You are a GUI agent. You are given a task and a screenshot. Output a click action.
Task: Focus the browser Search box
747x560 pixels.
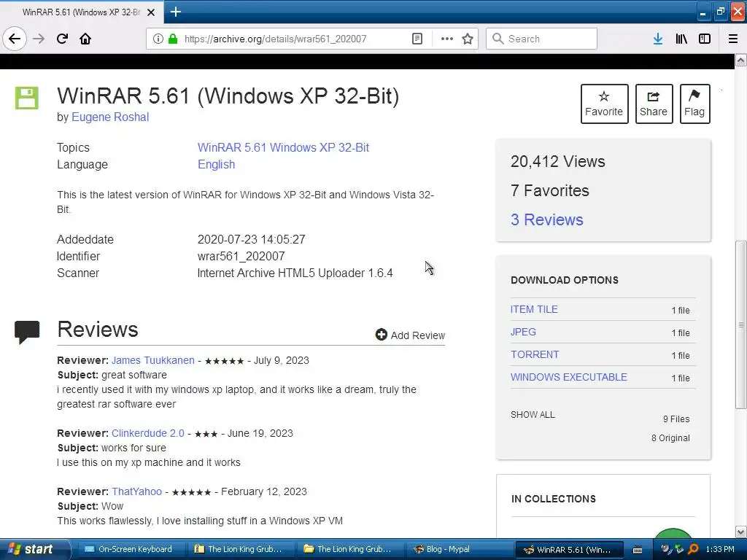coord(541,39)
